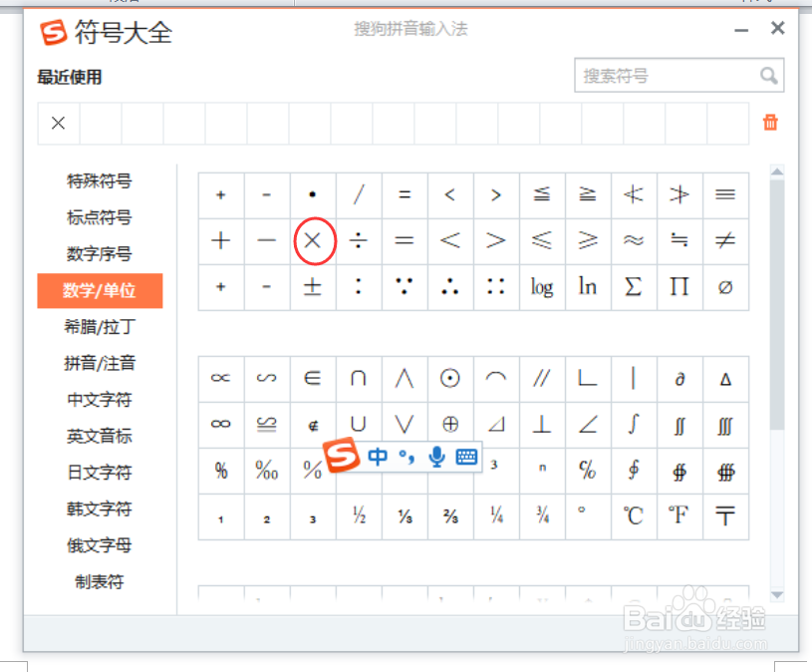This screenshot has height=672, width=812.
Task: Click the 符号大全 S logo icon
Action: (52, 33)
